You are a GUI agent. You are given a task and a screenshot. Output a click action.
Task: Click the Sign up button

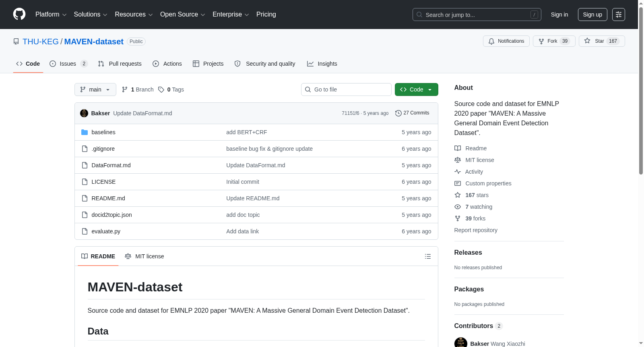pyautogui.click(x=592, y=15)
